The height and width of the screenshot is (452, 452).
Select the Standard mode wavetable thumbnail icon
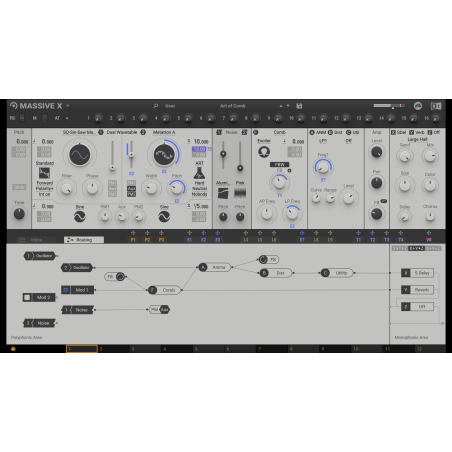[x=44, y=173]
